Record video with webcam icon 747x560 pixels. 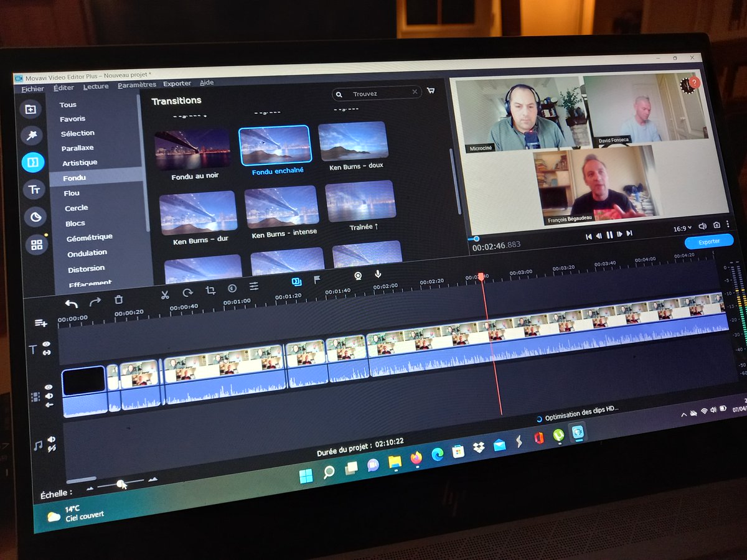click(358, 276)
